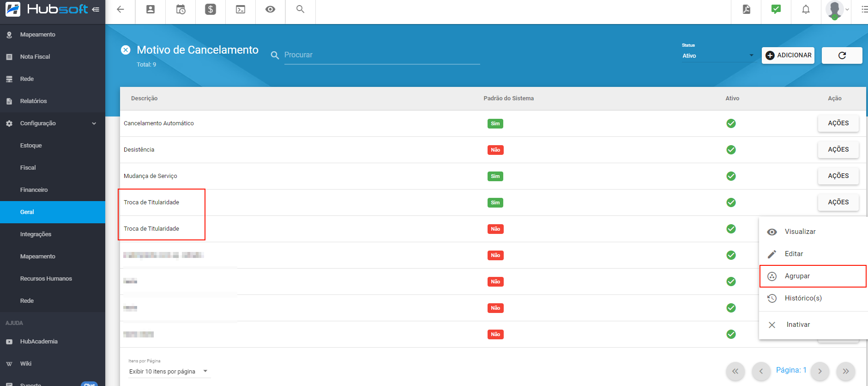
Task: Go back using the top left arrow
Action: tap(121, 9)
